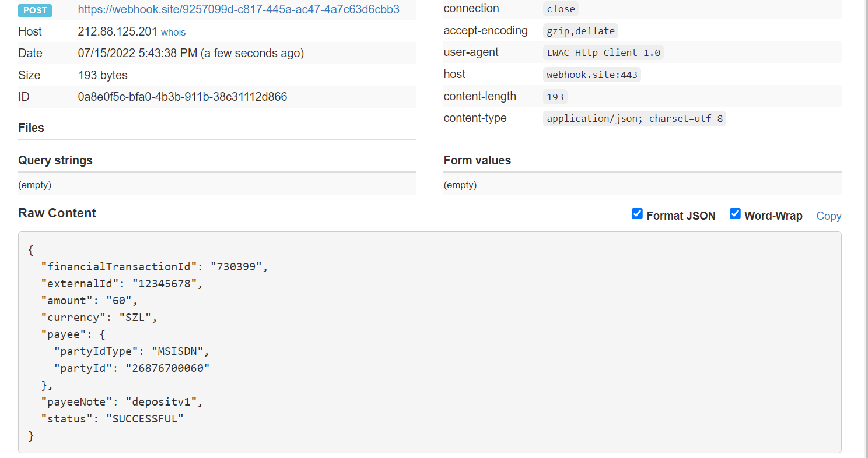868x458 pixels.
Task: Click the whois link beside the host IP
Action: pyautogui.click(x=173, y=32)
